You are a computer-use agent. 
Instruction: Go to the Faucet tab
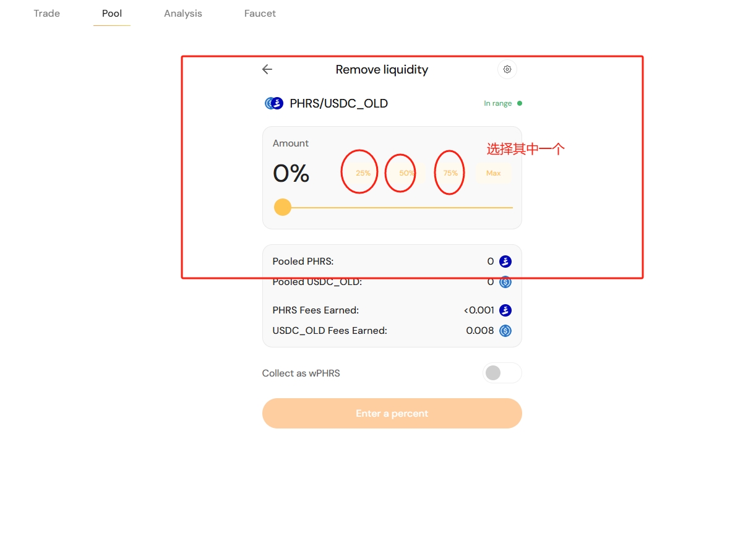click(260, 13)
